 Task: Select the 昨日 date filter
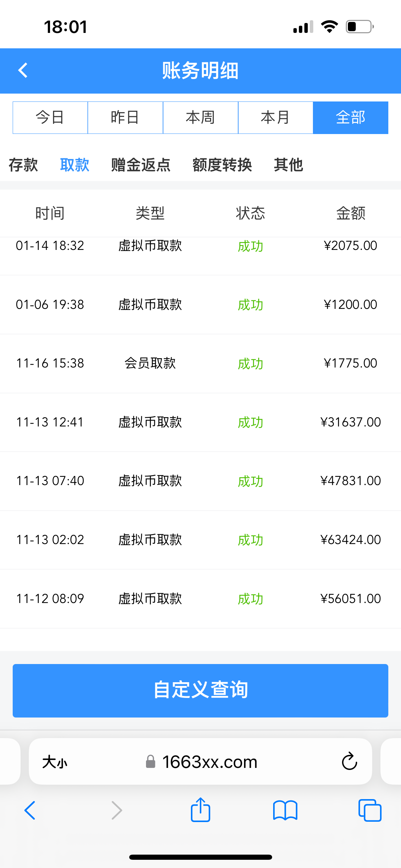125,118
